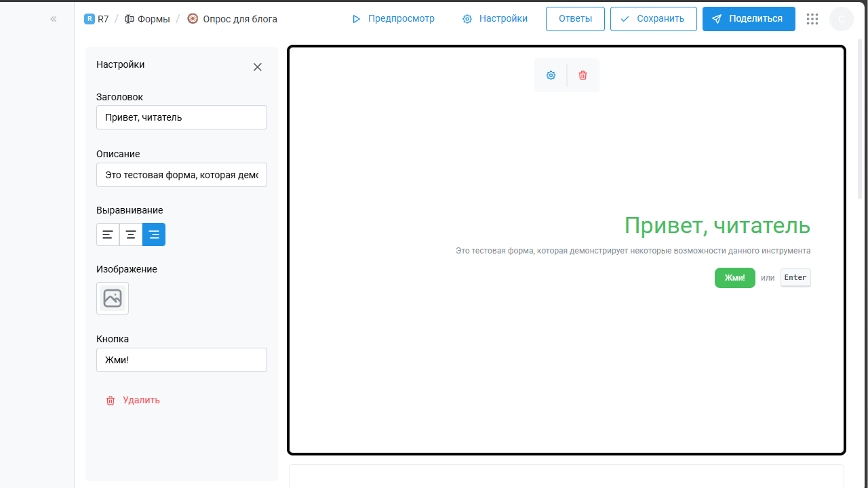Click the Forms icon in breadcrumb
Viewport: 868px width, 488px height.
click(x=130, y=19)
